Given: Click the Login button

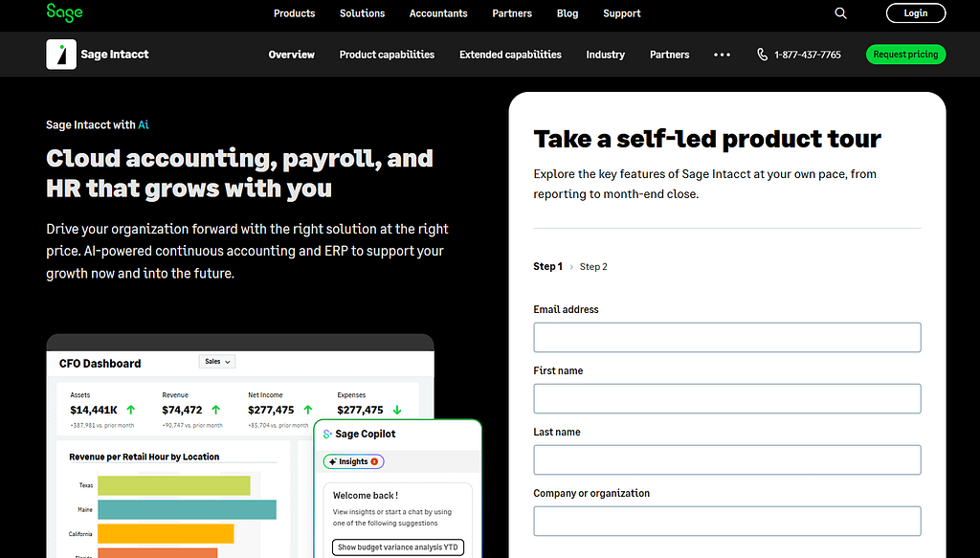Looking at the screenshot, I should [915, 12].
